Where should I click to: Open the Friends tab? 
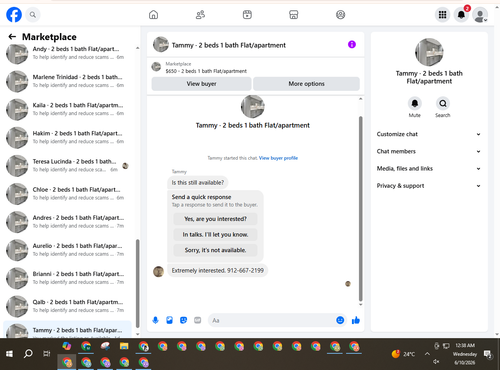(x=200, y=15)
